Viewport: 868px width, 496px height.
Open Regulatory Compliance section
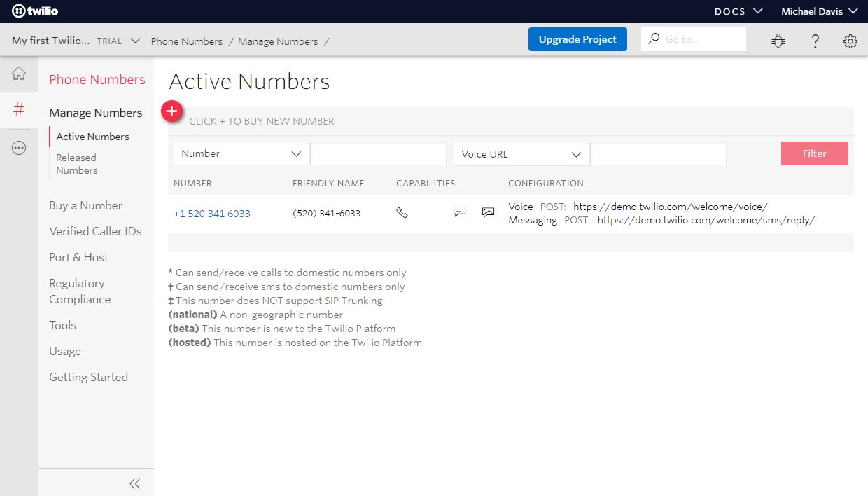80,291
